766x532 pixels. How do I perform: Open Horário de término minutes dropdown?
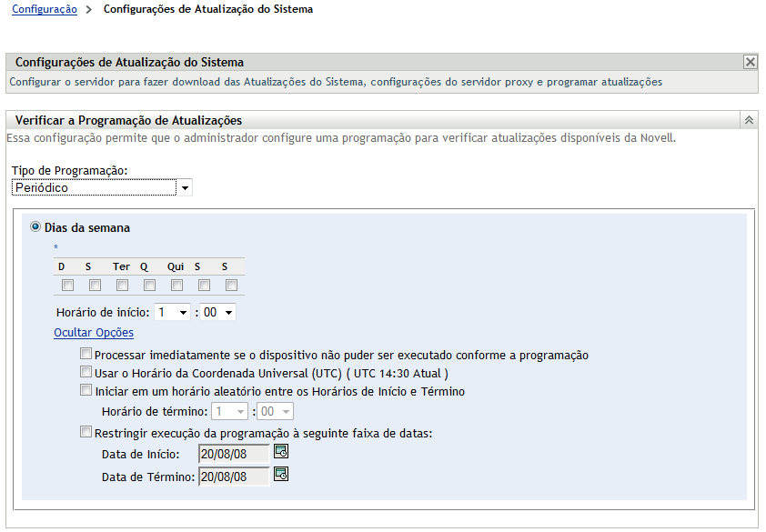[275, 411]
